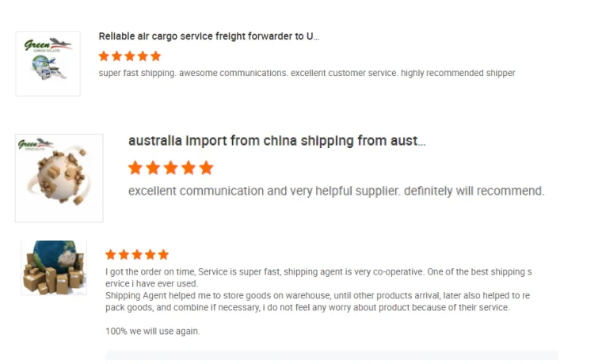Click fifth star of air cargo review
Viewport: 602px width, 364px height.
155,56
